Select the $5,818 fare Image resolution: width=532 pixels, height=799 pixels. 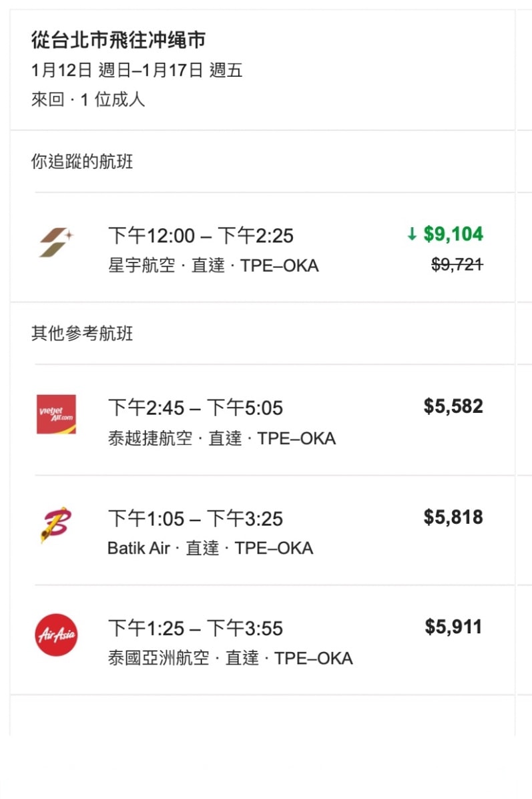pos(453,516)
